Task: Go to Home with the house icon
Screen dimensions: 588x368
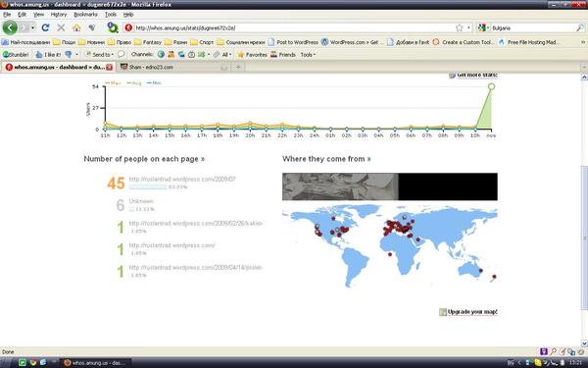Action: coord(76,27)
